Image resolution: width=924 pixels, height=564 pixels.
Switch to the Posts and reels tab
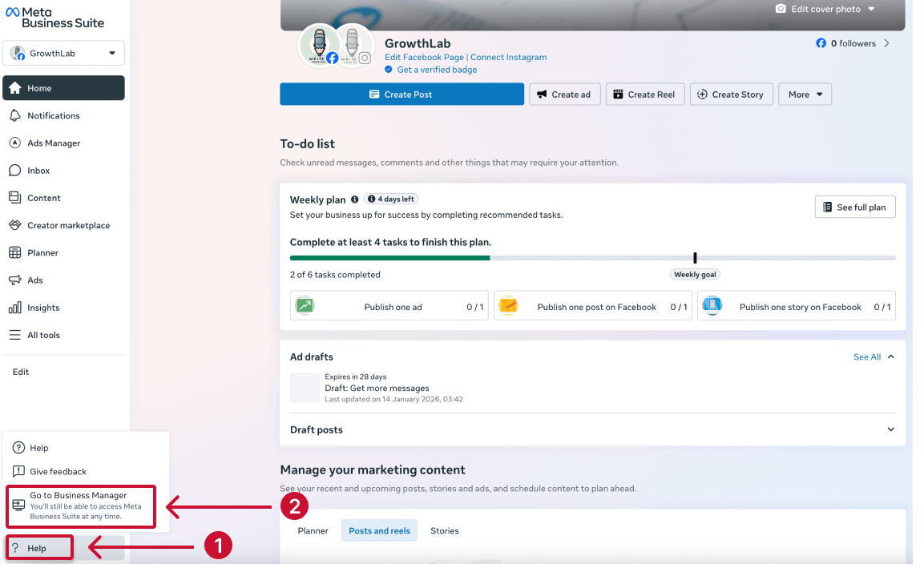pos(380,531)
